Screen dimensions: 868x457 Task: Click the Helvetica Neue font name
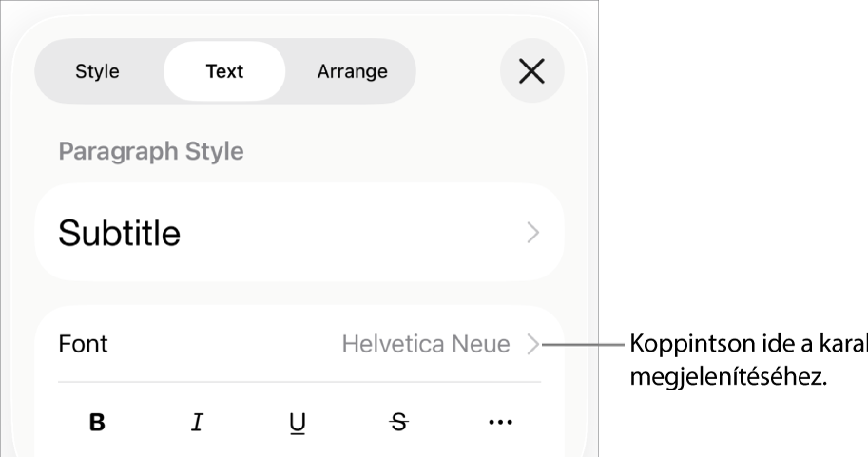[425, 344]
